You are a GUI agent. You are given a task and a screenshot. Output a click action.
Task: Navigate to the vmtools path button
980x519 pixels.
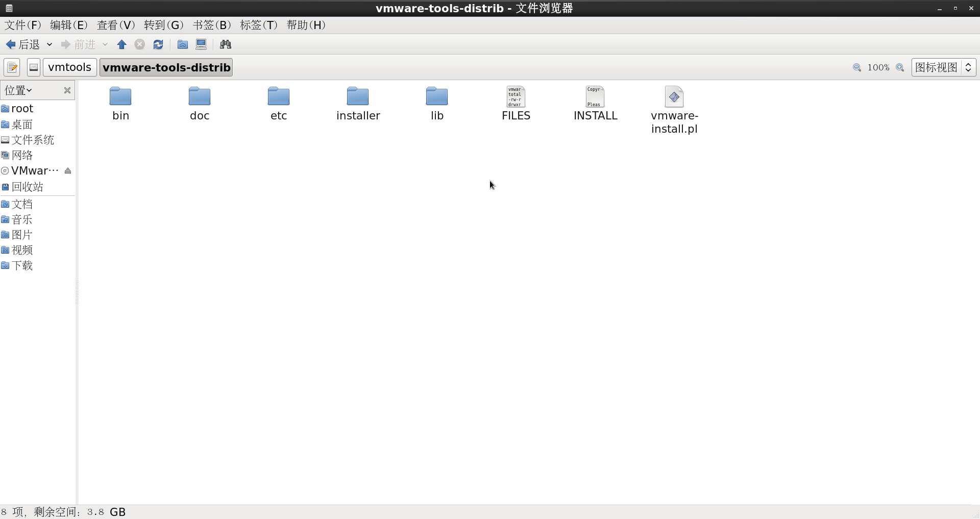coord(70,67)
